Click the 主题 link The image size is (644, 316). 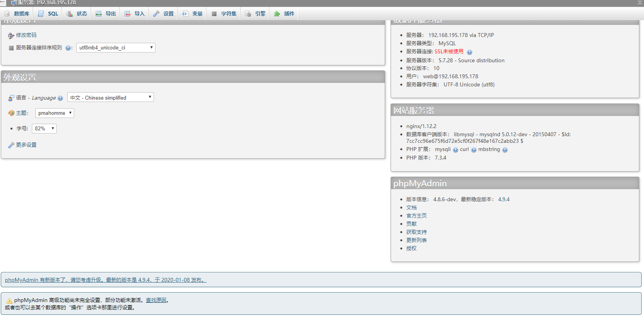[x=21, y=113]
